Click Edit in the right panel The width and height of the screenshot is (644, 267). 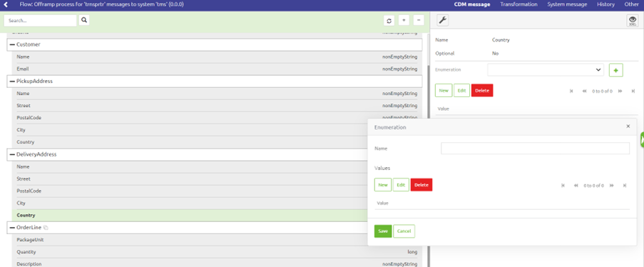coord(461,91)
